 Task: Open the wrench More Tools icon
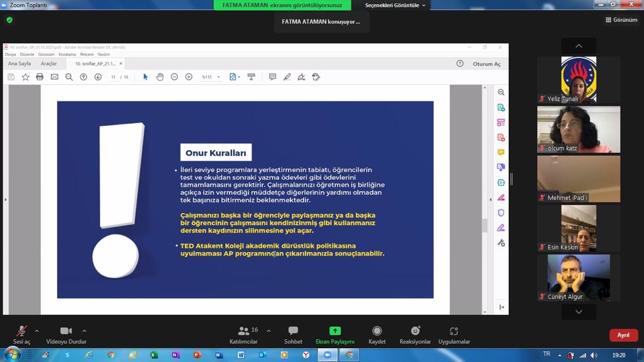(x=501, y=243)
